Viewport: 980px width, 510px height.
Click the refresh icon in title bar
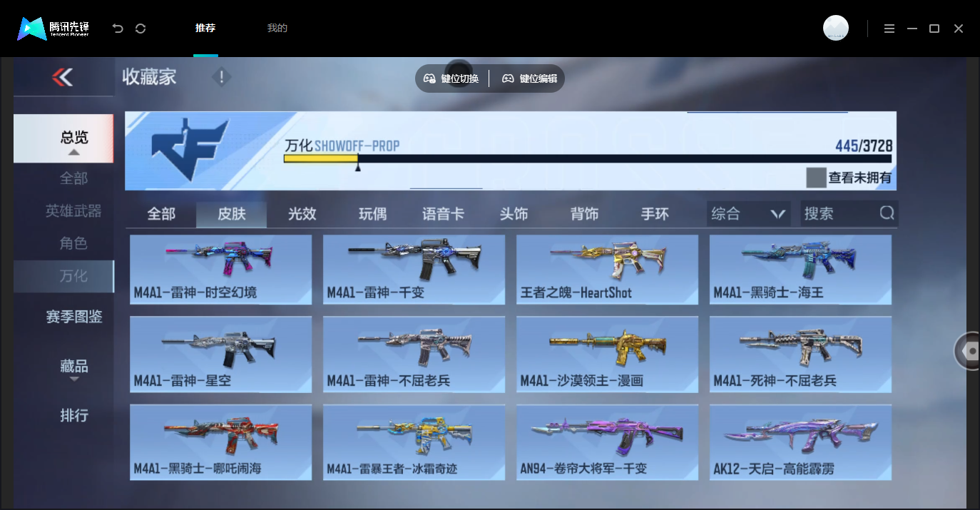tap(141, 29)
